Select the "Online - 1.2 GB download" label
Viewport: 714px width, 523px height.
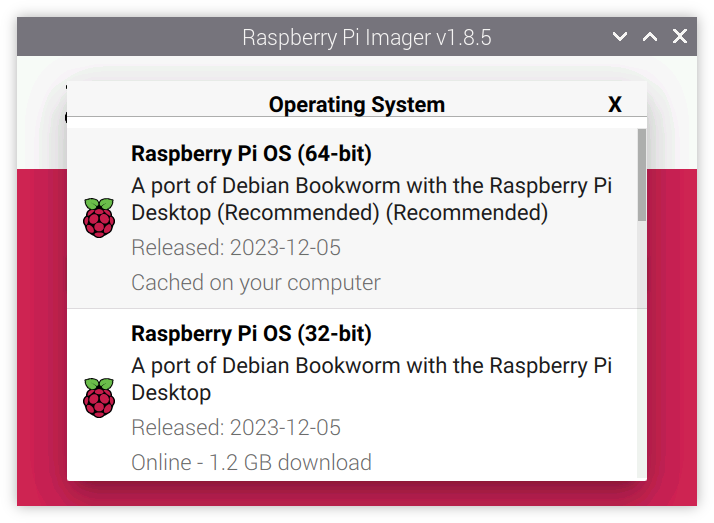click(251, 463)
